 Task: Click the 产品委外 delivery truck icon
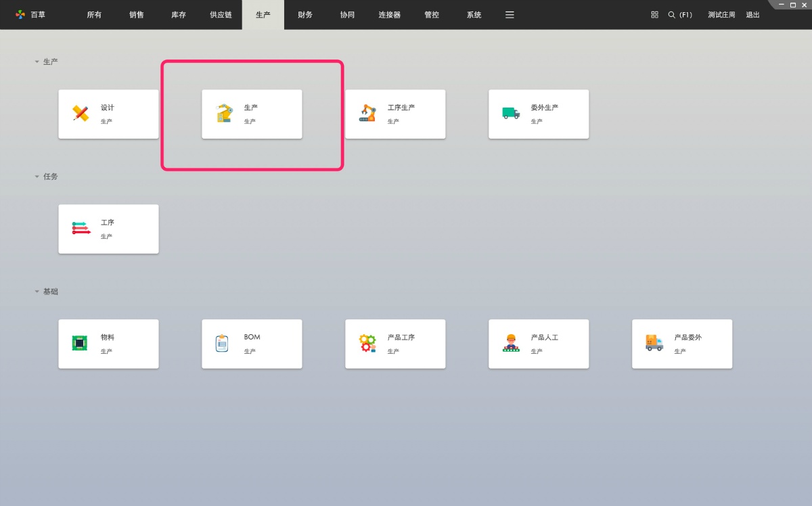[654, 343]
